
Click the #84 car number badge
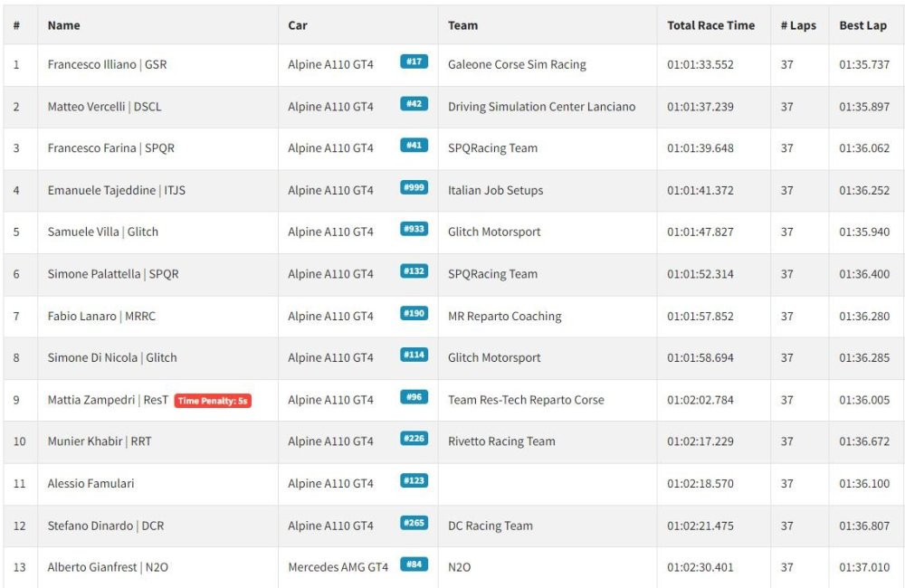click(414, 564)
